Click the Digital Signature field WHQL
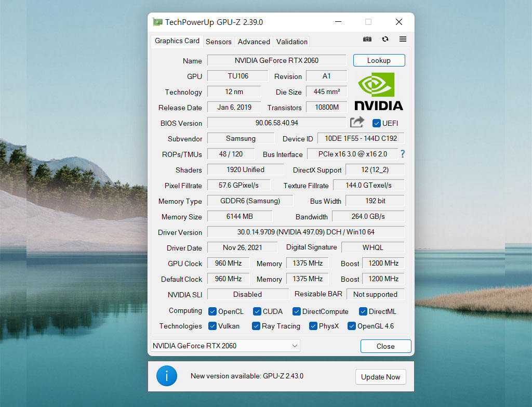532x407 pixels. pos(373,247)
